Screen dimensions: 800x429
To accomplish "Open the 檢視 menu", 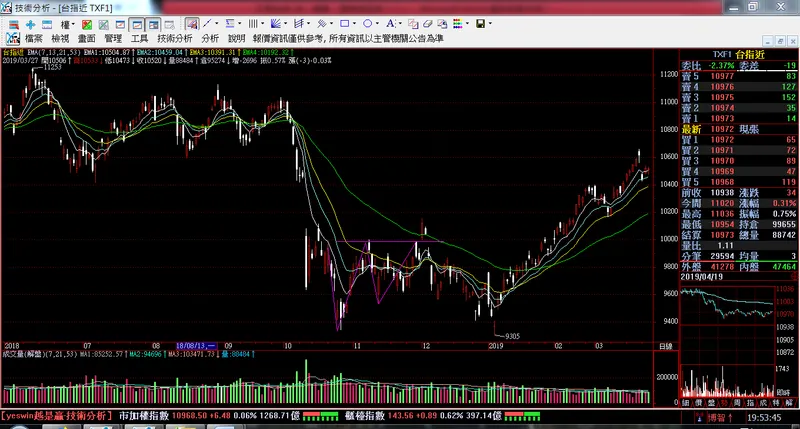I will coord(60,39).
